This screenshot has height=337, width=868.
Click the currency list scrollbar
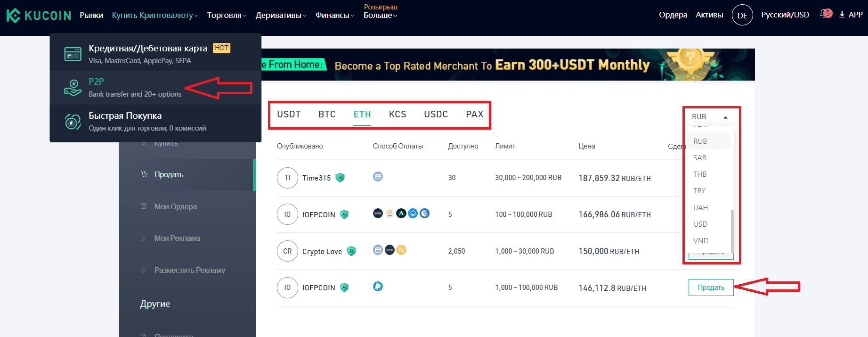click(x=732, y=231)
